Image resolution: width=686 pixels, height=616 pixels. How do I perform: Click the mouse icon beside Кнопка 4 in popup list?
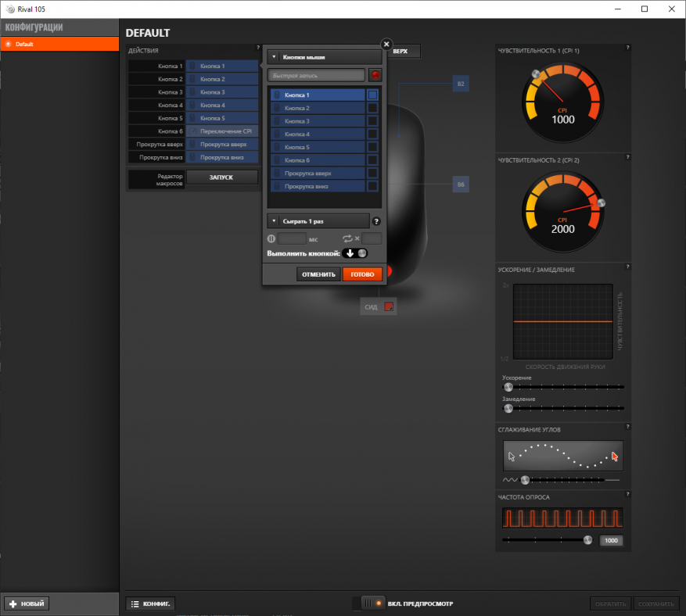pos(277,134)
